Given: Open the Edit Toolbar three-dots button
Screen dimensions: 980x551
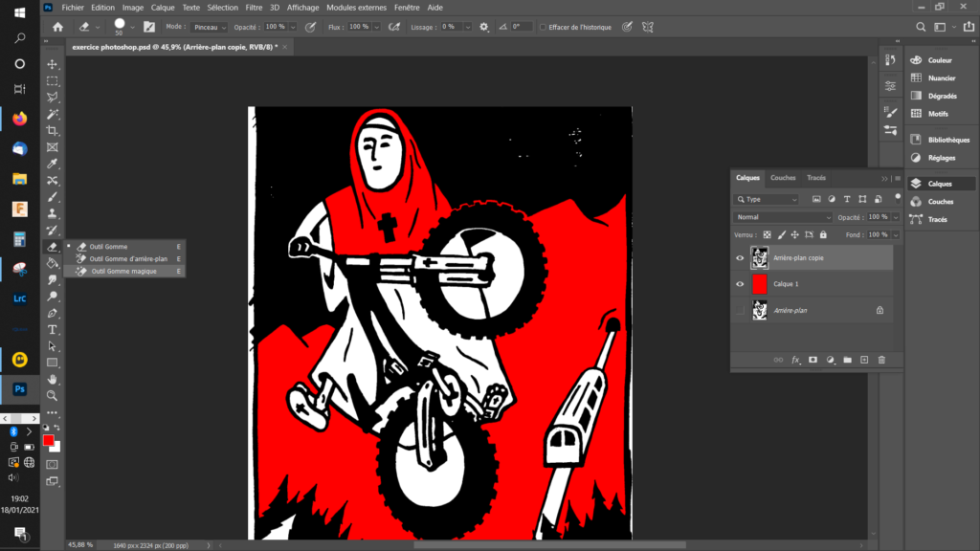Looking at the screenshot, I should pyautogui.click(x=53, y=412).
